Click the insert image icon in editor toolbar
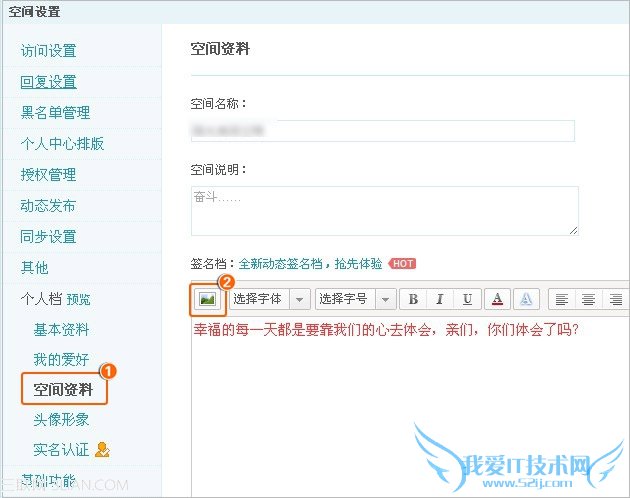Viewport: 630px width, 498px height. tap(207, 299)
